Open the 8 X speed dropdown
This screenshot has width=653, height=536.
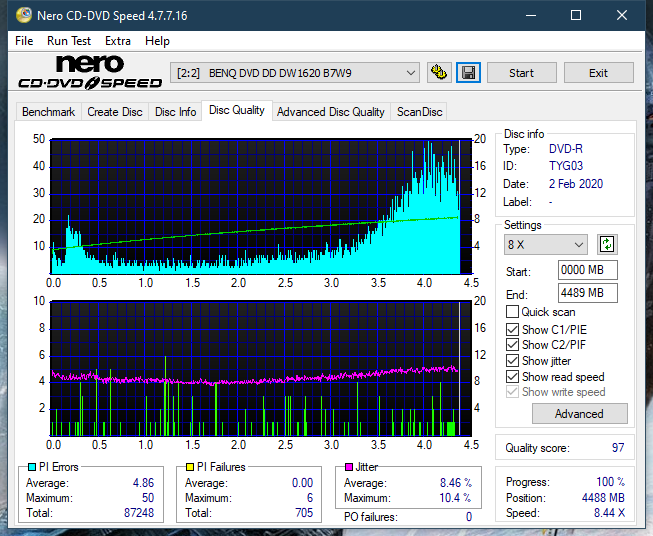546,244
